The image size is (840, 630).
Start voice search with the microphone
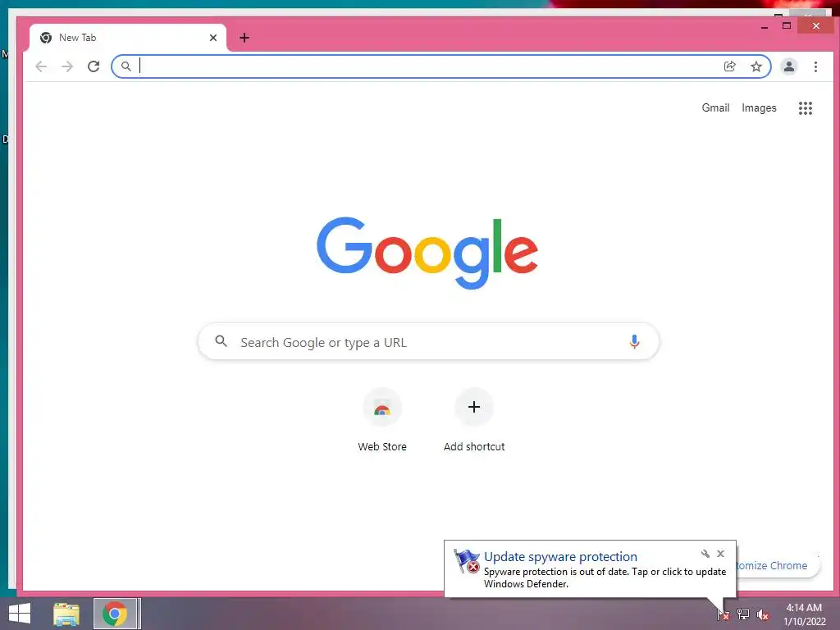pyautogui.click(x=634, y=342)
